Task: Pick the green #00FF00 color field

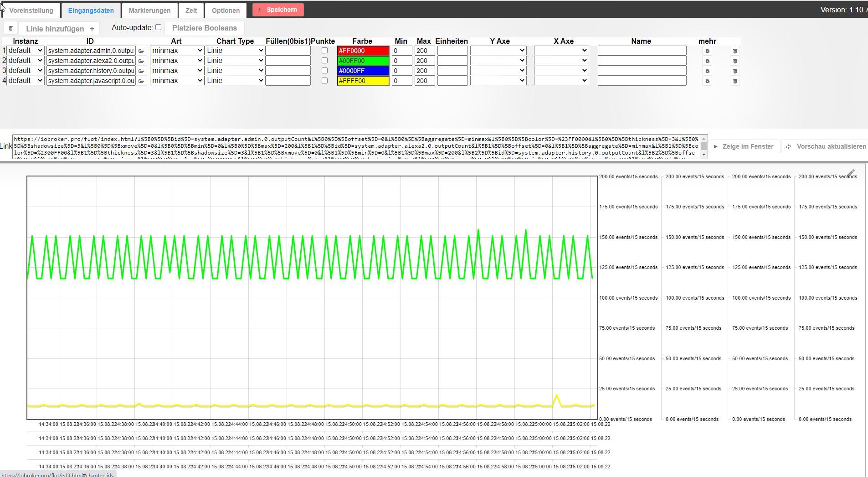Action: coord(363,61)
